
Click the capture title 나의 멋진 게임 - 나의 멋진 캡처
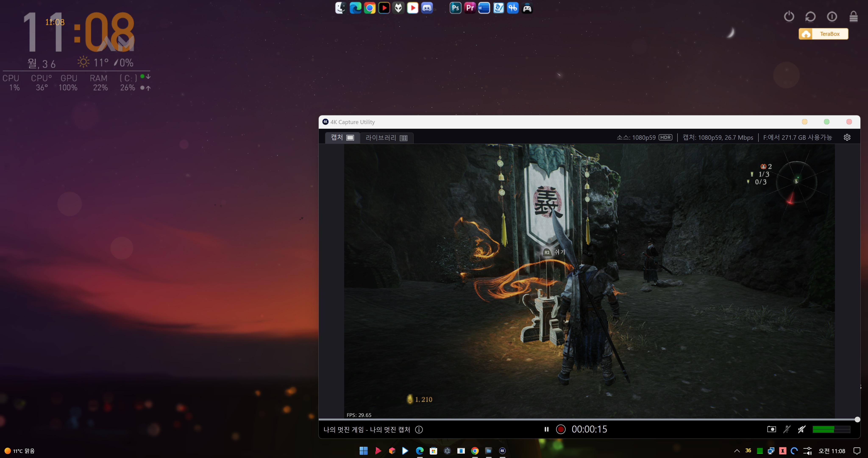pyautogui.click(x=367, y=429)
